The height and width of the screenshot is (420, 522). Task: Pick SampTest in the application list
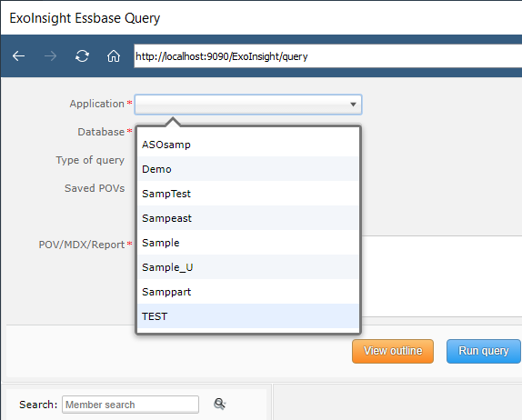tap(248, 194)
